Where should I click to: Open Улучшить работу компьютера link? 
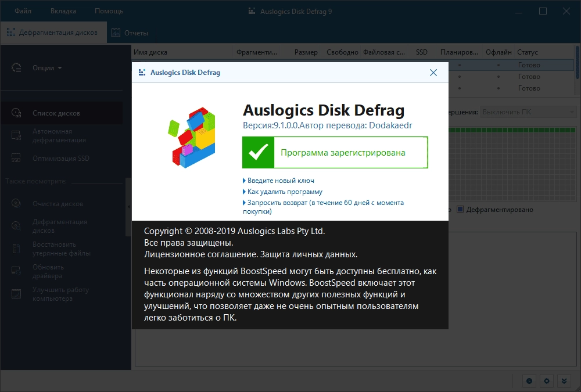coord(61,294)
